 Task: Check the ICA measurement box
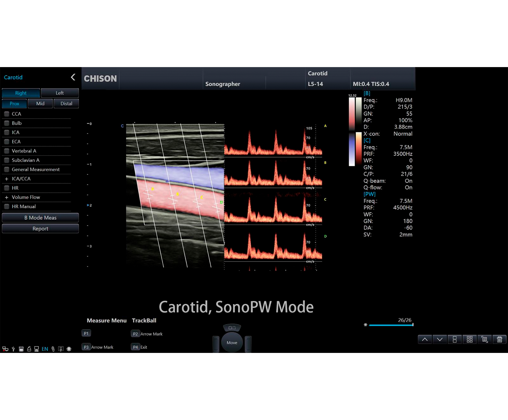[x=6, y=132]
